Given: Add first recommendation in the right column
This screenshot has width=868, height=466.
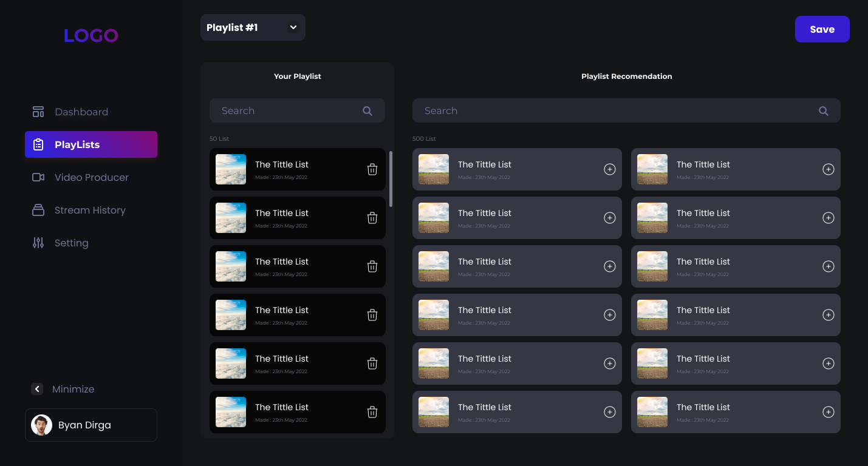Looking at the screenshot, I should [829, 169].
